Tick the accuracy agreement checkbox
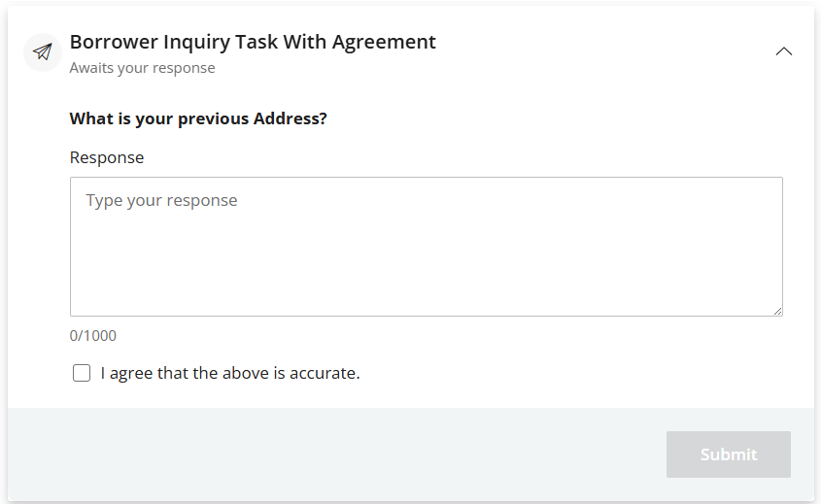 click(x=82, y=373)
